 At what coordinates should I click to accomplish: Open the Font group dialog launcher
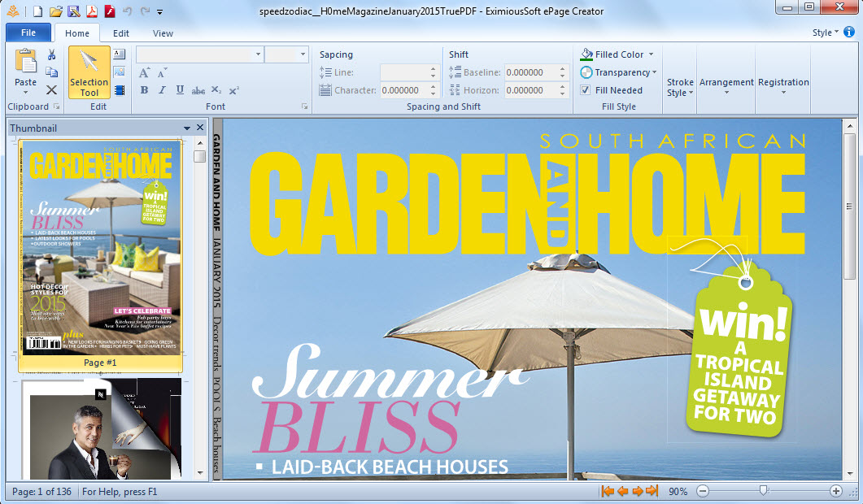tap(304, 106)
